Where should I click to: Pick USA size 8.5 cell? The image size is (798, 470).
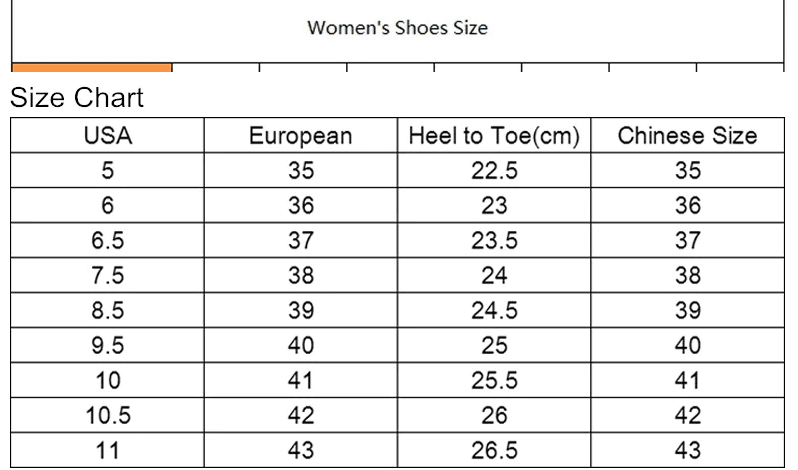(x=107, y=311)
